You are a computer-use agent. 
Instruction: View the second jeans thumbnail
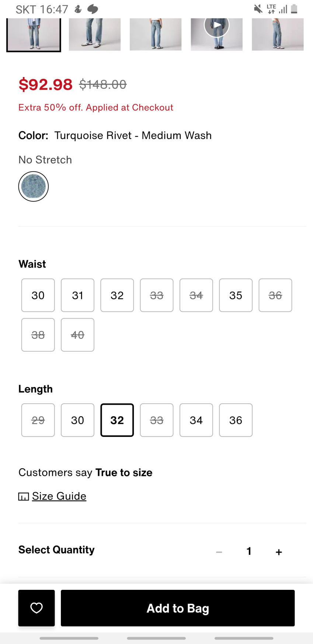point(95,34)
